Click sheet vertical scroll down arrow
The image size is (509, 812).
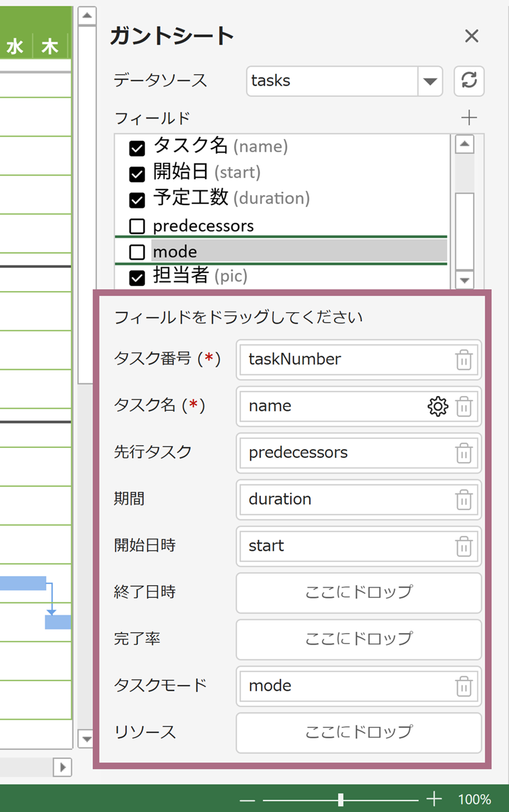tap(87, 738)
